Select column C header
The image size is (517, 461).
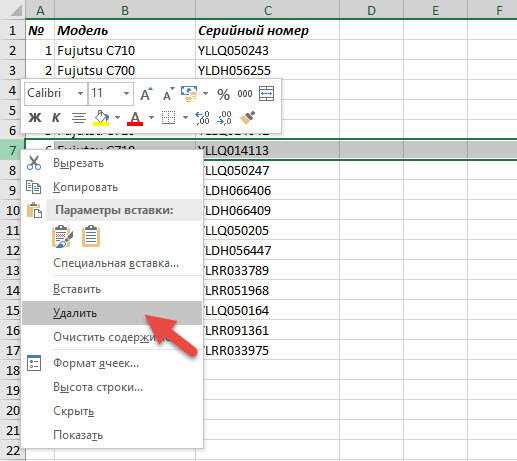point(267,10)
